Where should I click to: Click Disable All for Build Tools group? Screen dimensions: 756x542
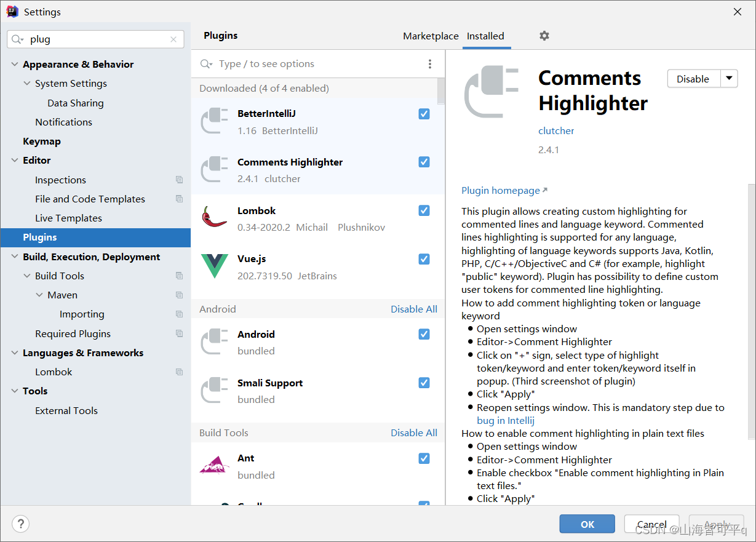click(414, 432)
